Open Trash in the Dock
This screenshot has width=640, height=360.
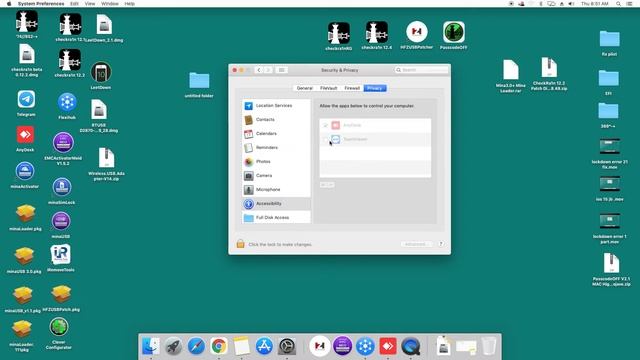tap(489, 347)
